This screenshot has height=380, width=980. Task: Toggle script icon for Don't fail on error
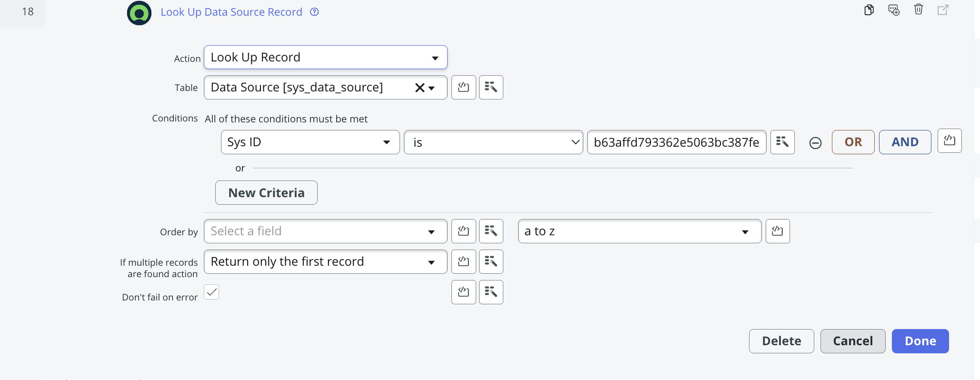point(463,292)
